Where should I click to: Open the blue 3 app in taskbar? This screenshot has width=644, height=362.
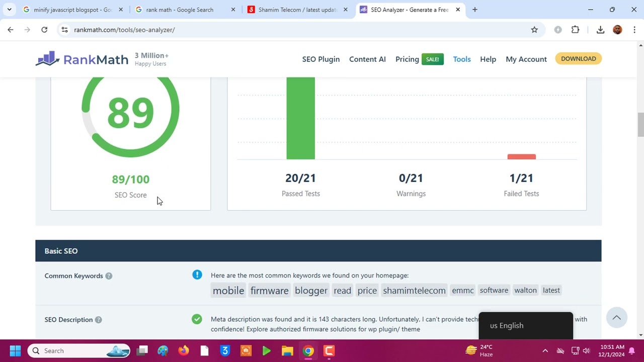[225, 350]
